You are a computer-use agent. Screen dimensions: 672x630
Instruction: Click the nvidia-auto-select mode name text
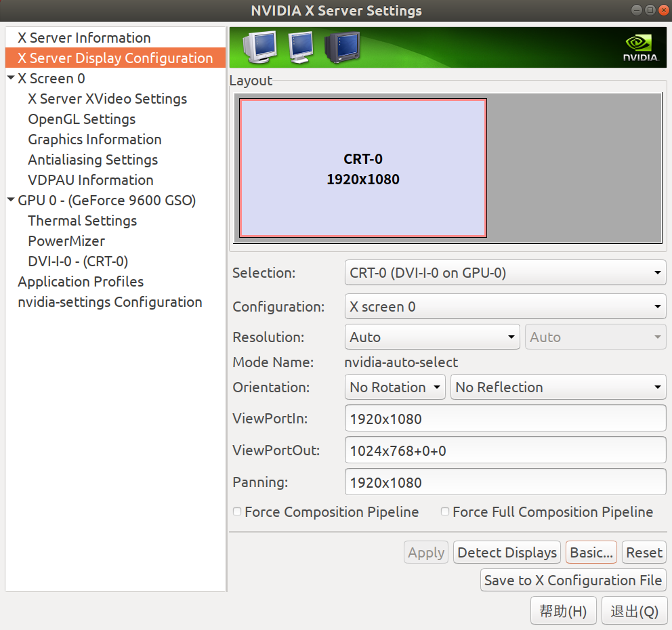(x=401, y=362)
